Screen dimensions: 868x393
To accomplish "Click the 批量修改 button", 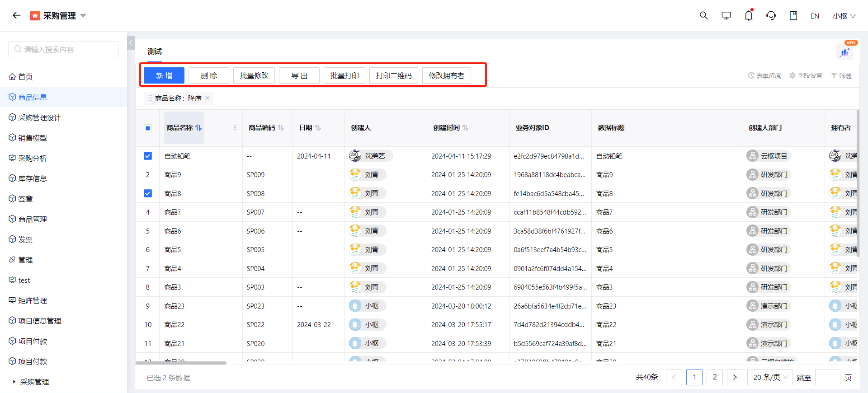I will click(x=254, y=75).
